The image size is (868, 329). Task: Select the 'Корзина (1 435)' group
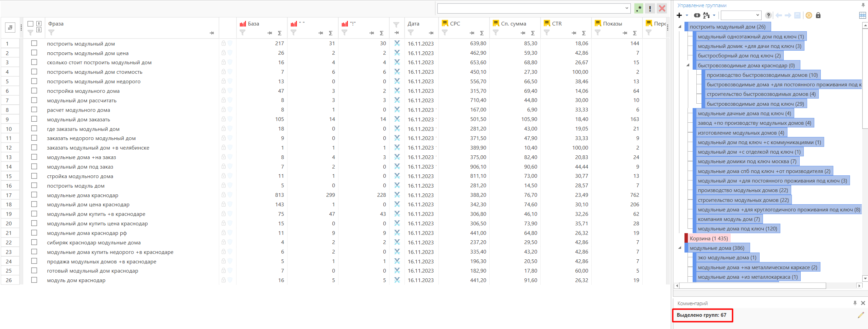[709, 238]
